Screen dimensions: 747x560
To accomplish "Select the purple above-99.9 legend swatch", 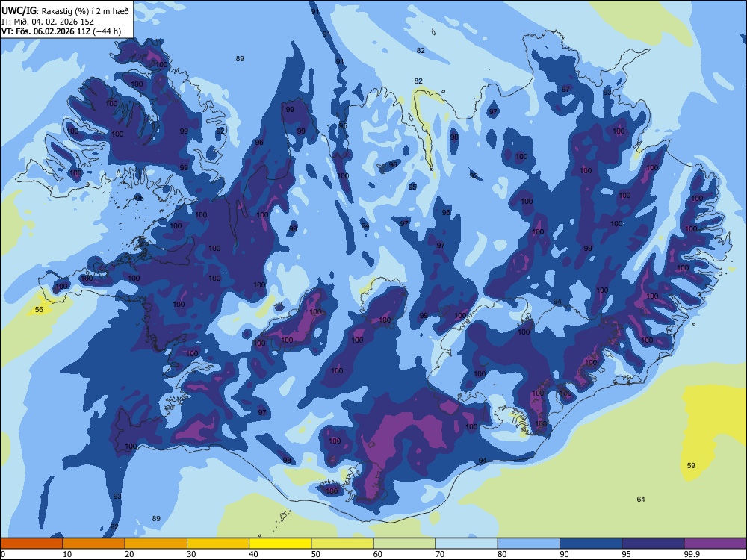I will [715, 544].
